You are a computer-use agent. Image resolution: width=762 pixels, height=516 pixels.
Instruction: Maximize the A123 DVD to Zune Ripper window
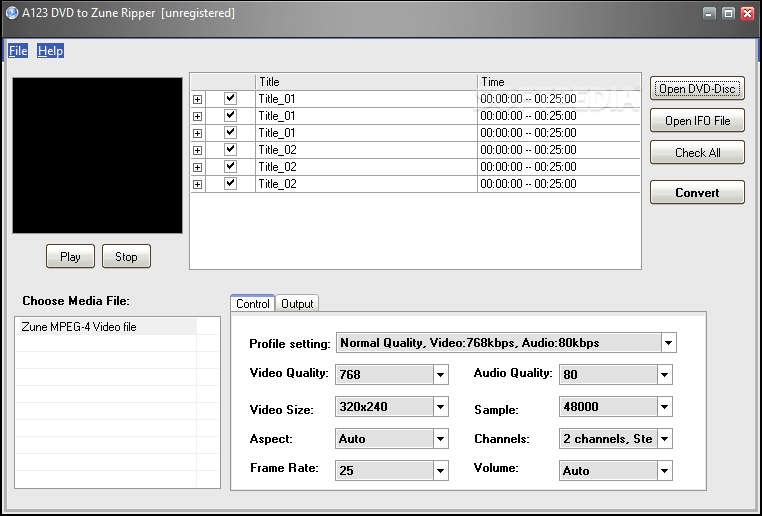point(728,13)
